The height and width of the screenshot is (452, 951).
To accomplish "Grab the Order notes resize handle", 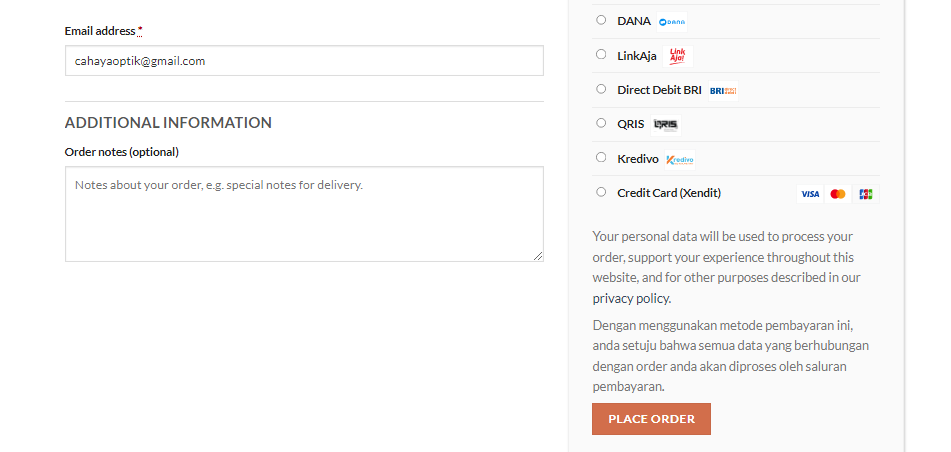I will tap(538, 256).
